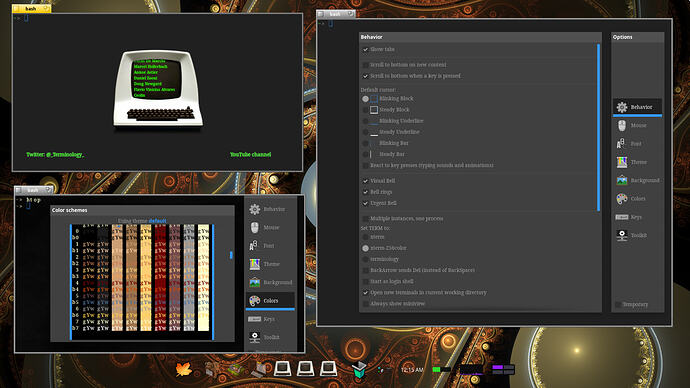
Task: Enable Start as login shell
Action: coord(365,282)
